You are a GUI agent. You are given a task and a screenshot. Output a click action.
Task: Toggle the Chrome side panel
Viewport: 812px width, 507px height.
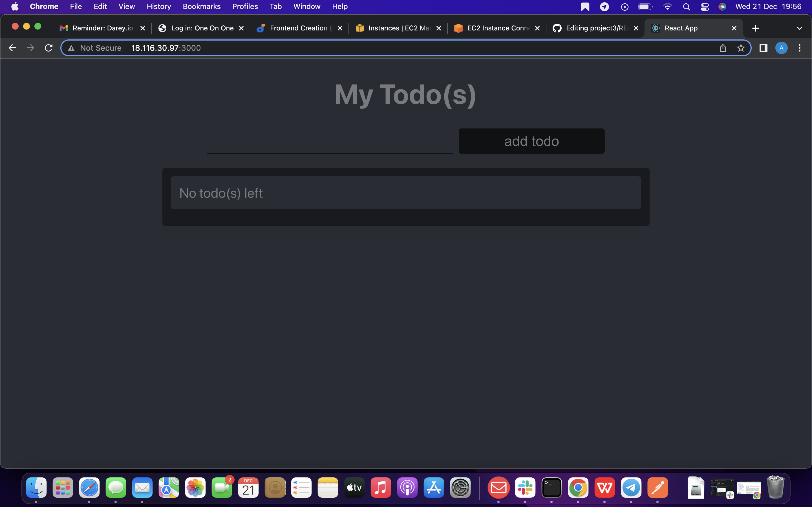click(763, 48)
